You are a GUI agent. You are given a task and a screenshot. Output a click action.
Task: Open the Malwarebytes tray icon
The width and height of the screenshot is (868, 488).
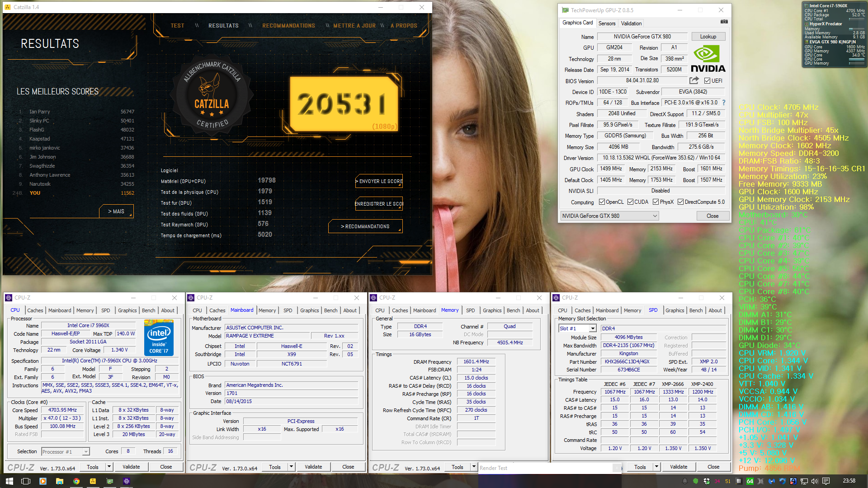[772, 481]
